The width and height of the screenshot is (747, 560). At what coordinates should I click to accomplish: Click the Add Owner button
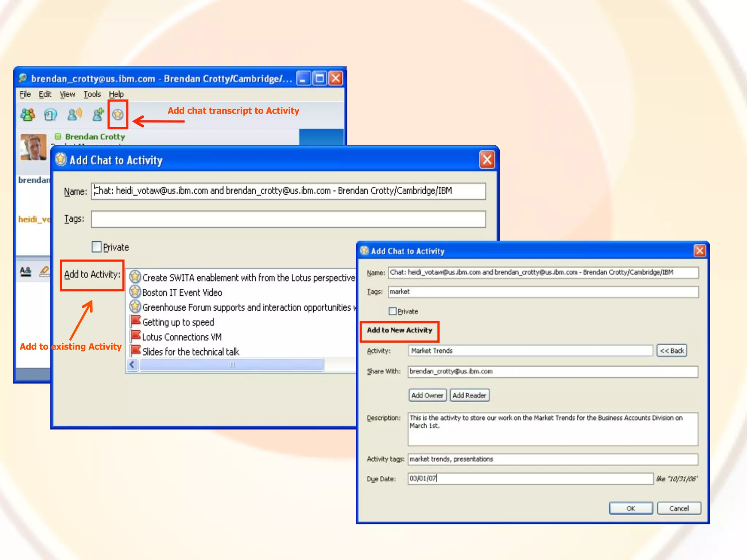pyautogui.click(x=427, y=395)
